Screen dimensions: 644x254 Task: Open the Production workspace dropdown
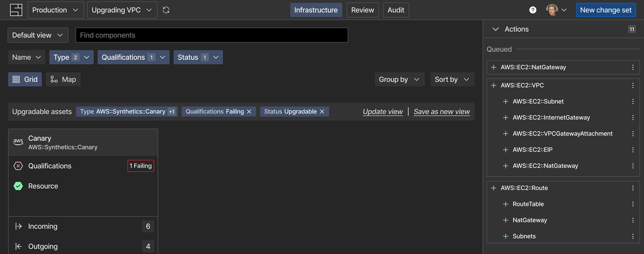tap(56, 10)
